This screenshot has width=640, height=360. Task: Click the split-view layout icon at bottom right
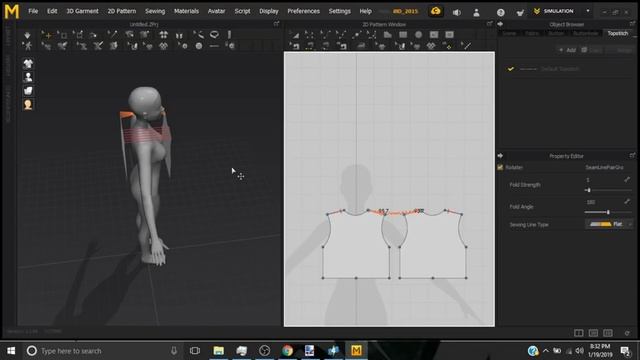click(x=578, y=333)
